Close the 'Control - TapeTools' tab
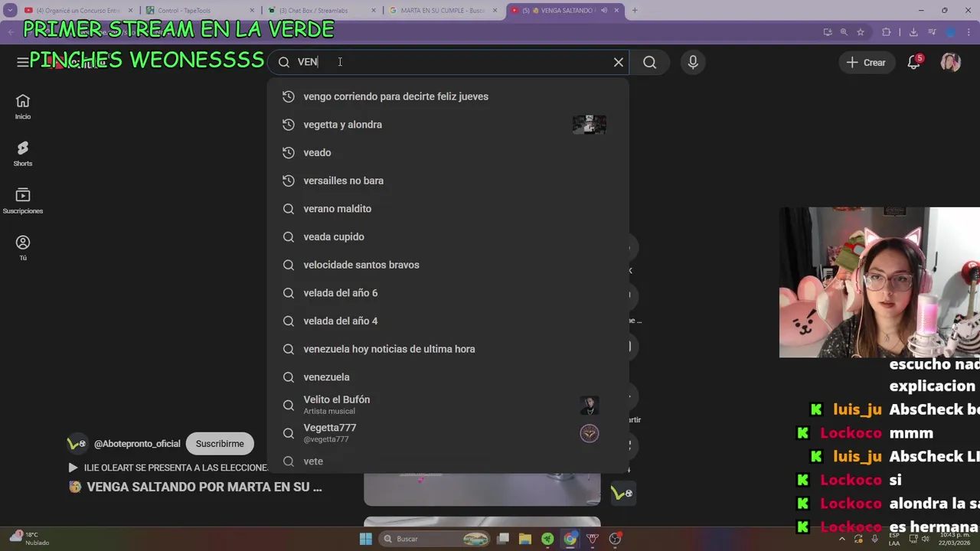 coord(252,11)
